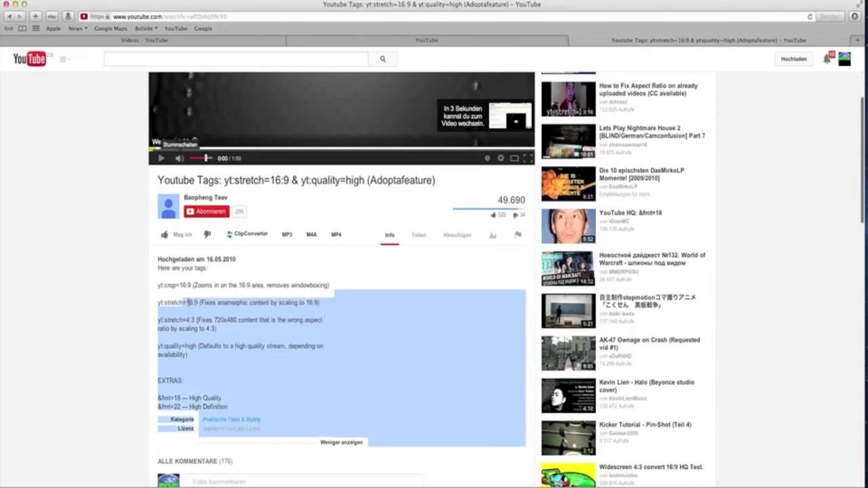Adjust the player volume slider
Screen dimensions: 868x488
point(200,158)
